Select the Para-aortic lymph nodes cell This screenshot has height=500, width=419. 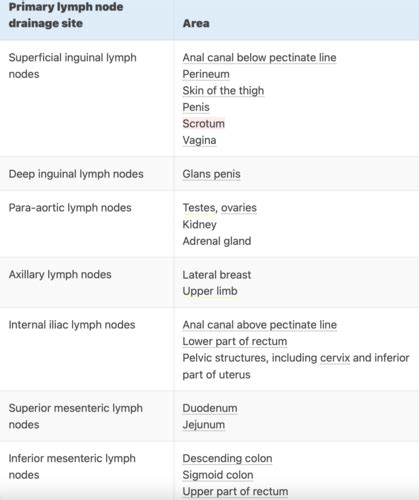click(x=70, y=208)
